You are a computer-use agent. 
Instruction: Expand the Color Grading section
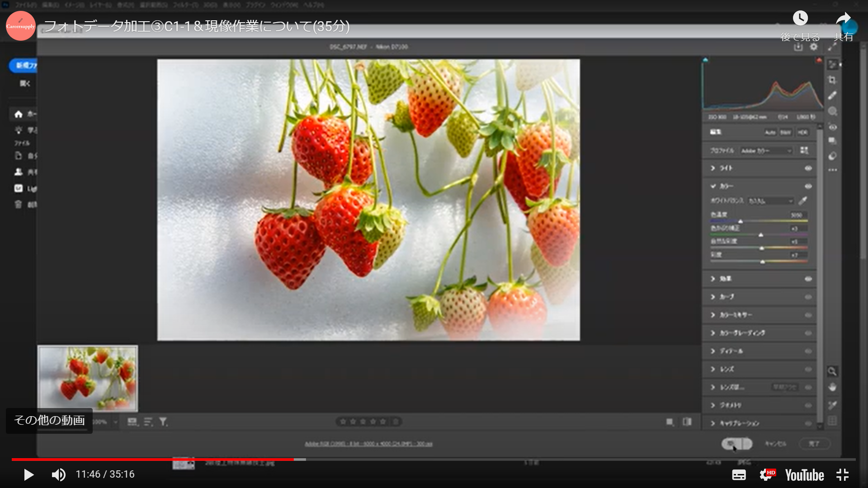pyautogui.click(x=713, y=333)
